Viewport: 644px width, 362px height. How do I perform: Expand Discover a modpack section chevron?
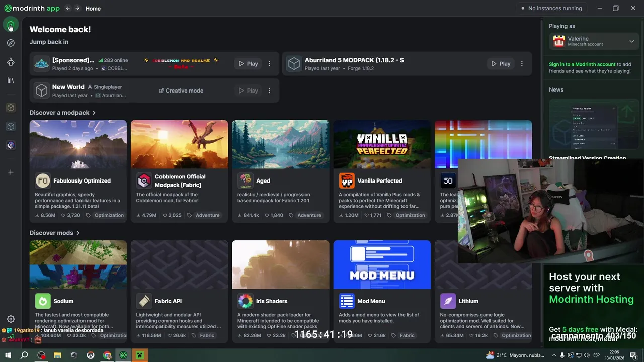pyautogui.click(x=94, y=113)
